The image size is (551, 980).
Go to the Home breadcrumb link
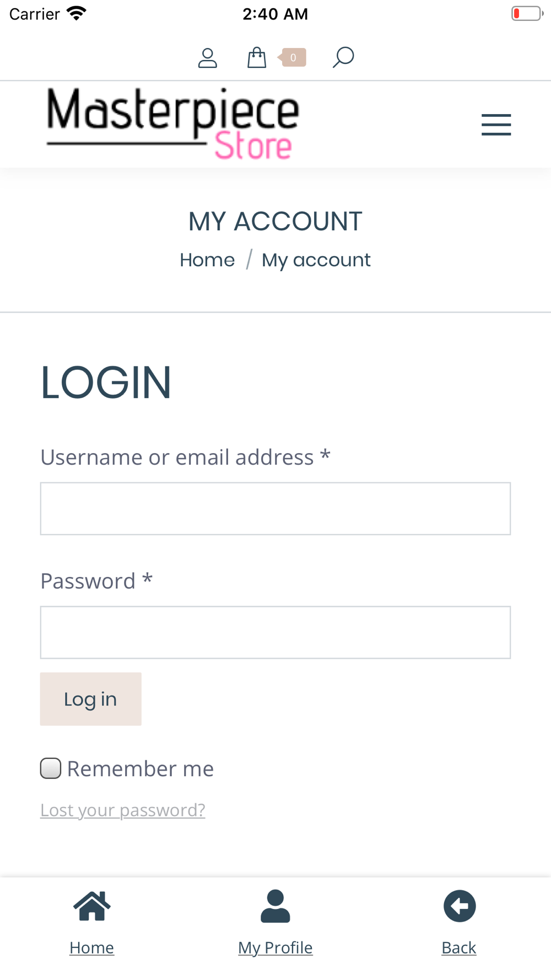(207, 260)
